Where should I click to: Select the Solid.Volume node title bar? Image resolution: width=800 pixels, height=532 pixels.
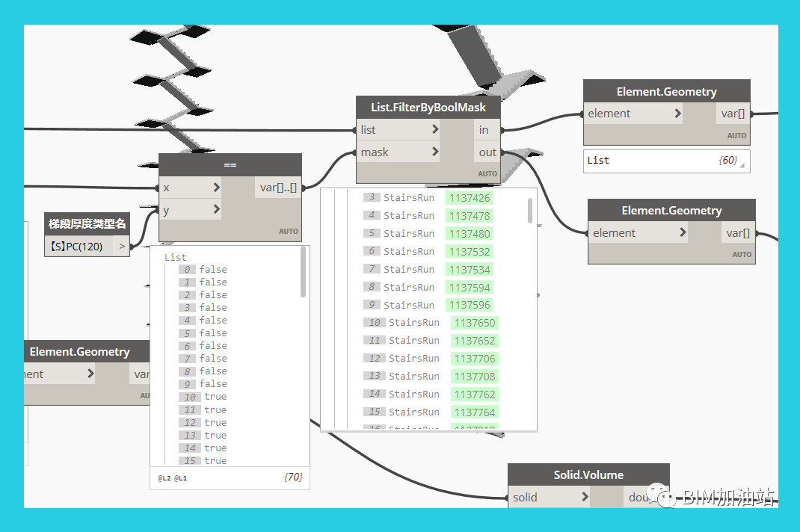pos(588,474)
